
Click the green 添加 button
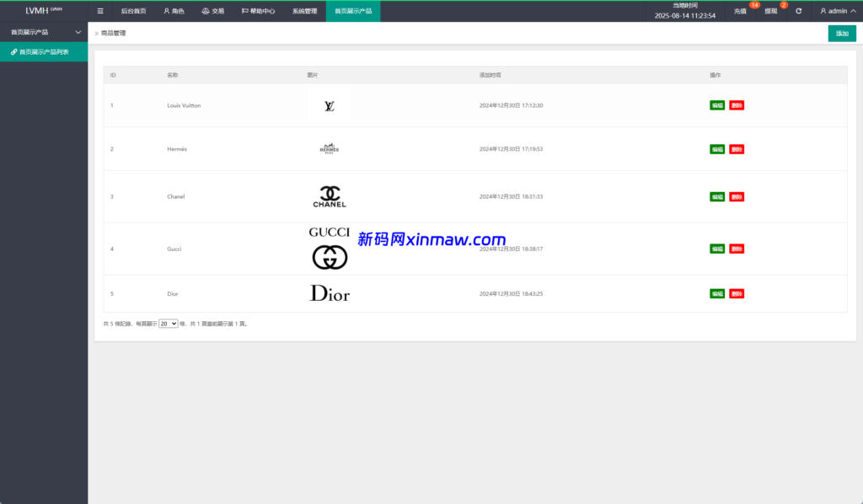click(842, 34)
